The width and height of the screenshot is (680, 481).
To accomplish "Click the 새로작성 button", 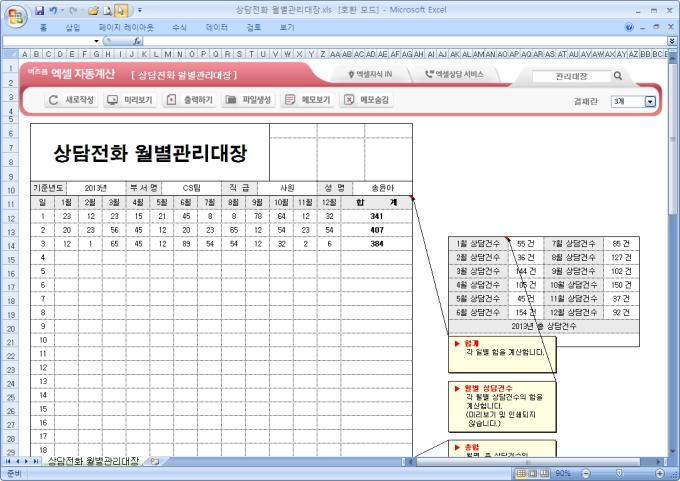I will click(71, 100).
